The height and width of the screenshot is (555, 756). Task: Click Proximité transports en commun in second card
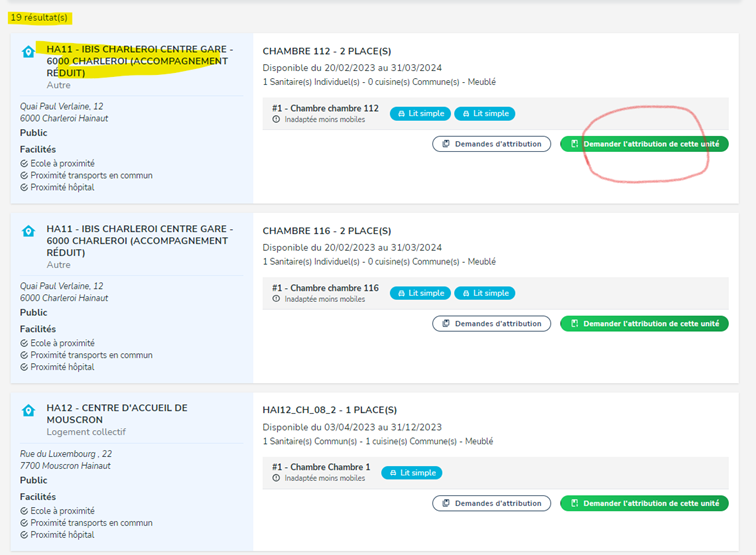click(x=86, y=355)
